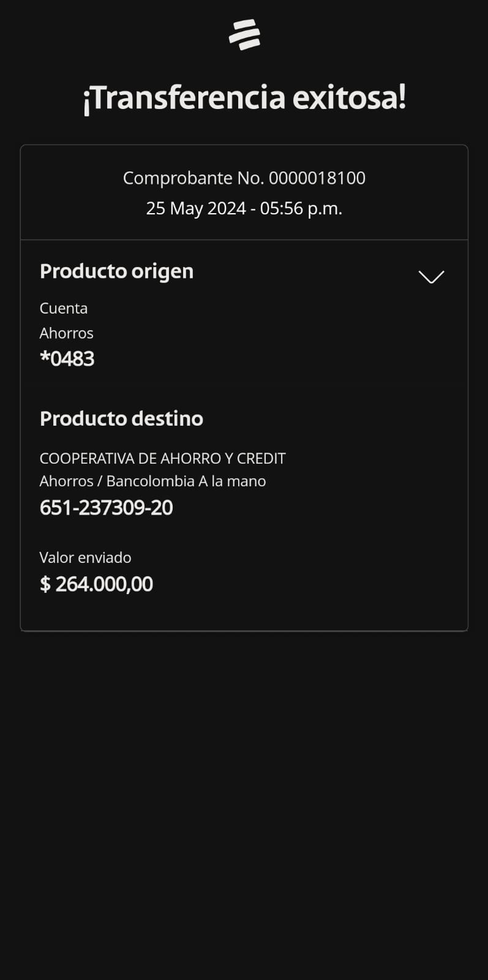Viewport: 488px width, 980px height.
Task: Click the 05:56 p.m. time text
Action: (x=301, y=208)
